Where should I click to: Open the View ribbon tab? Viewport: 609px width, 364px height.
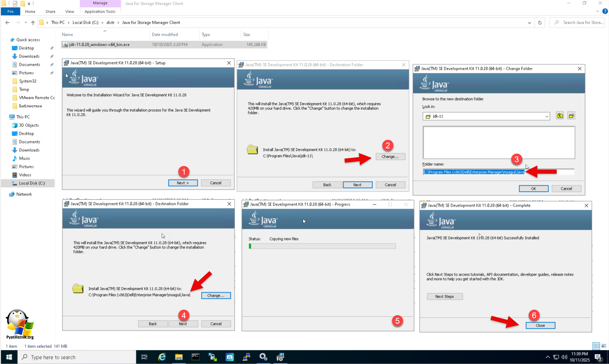click(70, 11)
